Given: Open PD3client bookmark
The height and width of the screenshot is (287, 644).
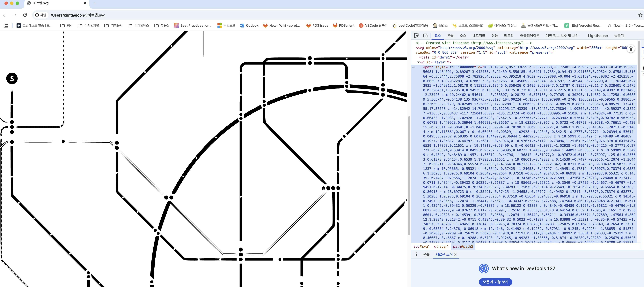Looking at the screenshot, I should pyautogui.click(x=343, y=26).
